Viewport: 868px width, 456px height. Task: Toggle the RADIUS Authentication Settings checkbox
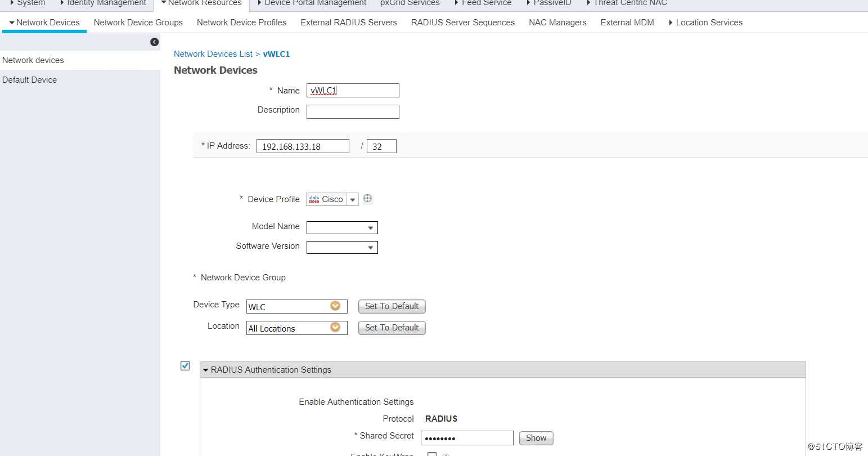[x=185, y=366]
